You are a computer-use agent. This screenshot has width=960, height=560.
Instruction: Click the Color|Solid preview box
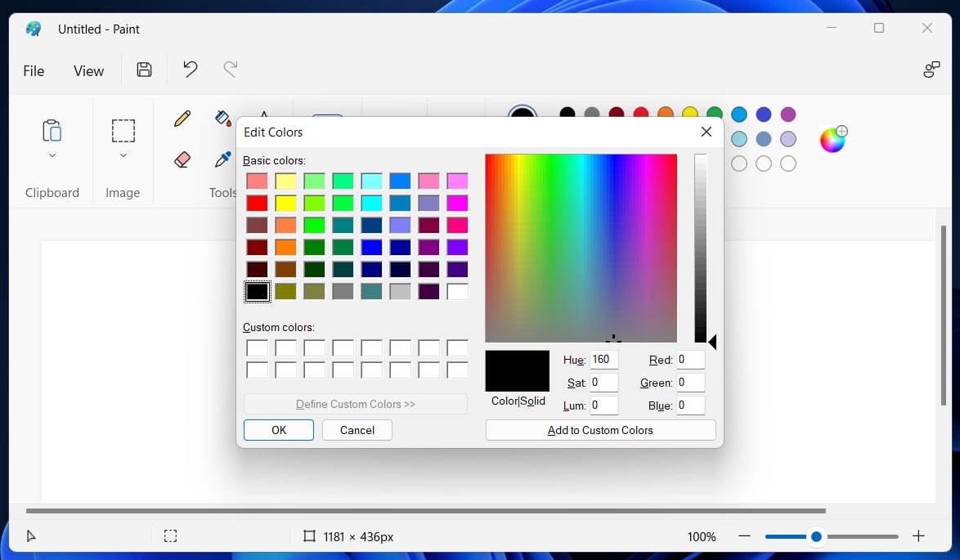point(518,371)
